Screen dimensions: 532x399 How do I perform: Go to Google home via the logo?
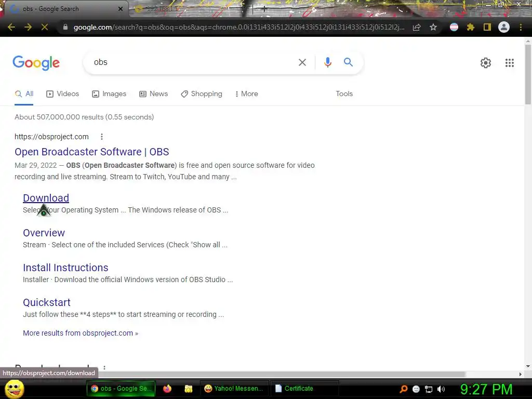(x=36, y=63)
